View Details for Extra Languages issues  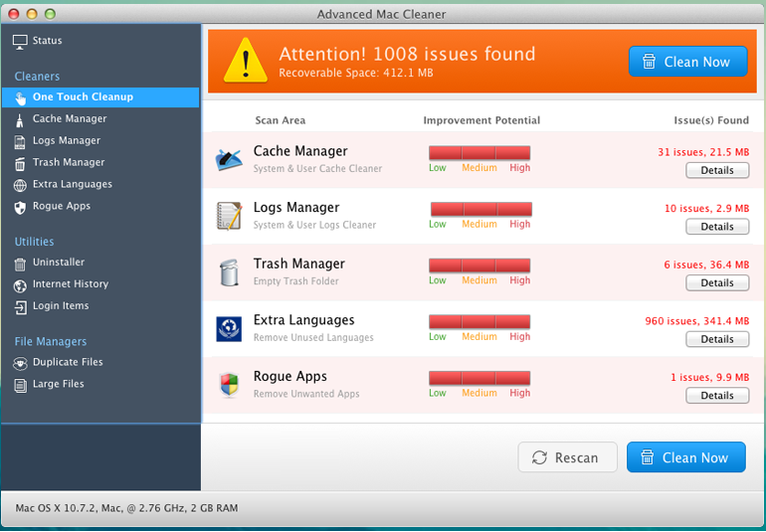(x=717, y=339)
